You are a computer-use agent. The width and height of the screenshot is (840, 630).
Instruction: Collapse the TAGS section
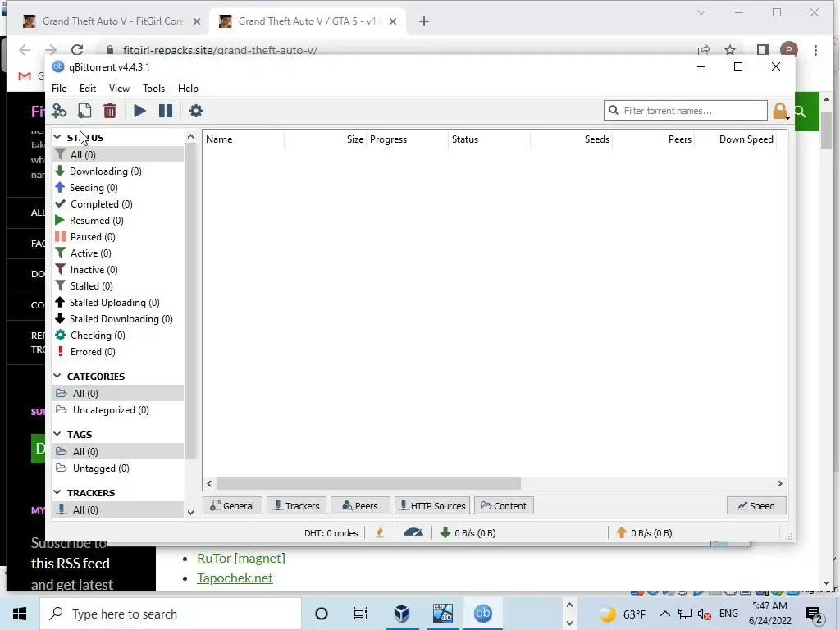pyautogui.click(x=57, y=434)
